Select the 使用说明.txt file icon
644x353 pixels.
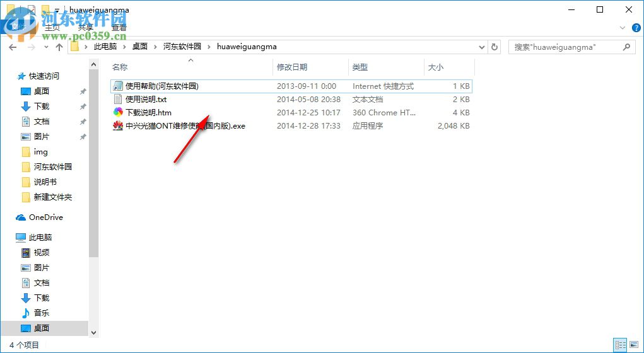[x=118, y=100]
